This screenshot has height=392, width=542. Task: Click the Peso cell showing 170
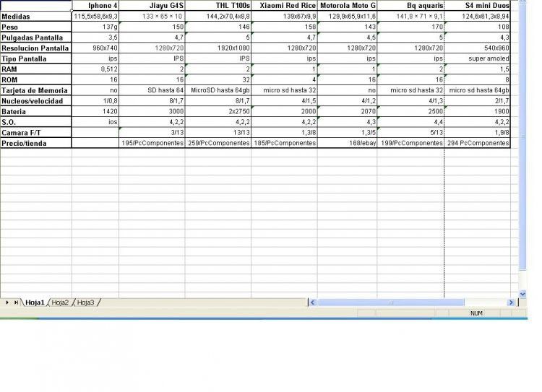410,27
